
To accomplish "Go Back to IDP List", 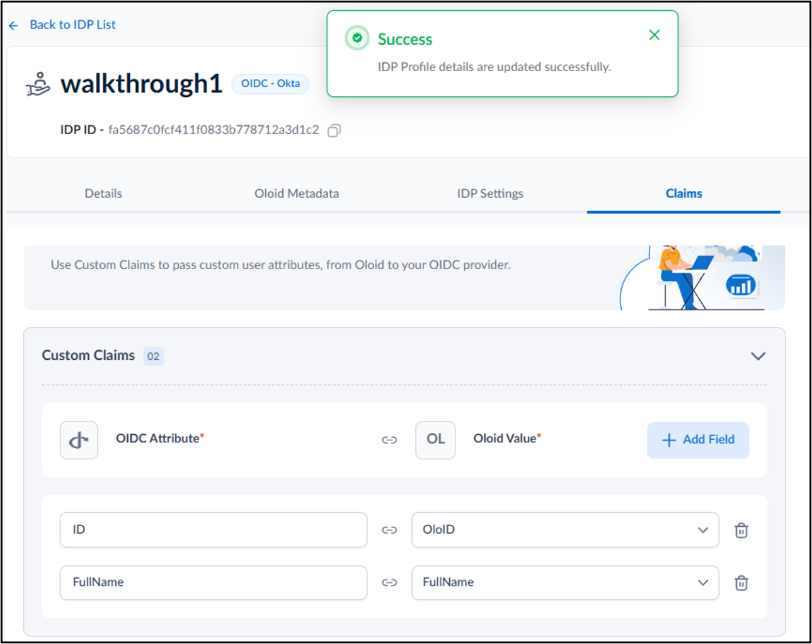I will (72, 25).
